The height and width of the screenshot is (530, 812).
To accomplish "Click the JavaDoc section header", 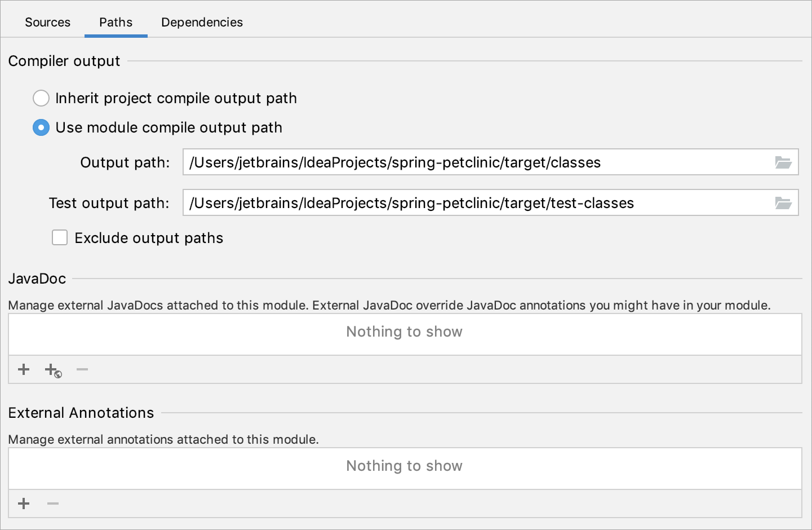I will (37, 278).
